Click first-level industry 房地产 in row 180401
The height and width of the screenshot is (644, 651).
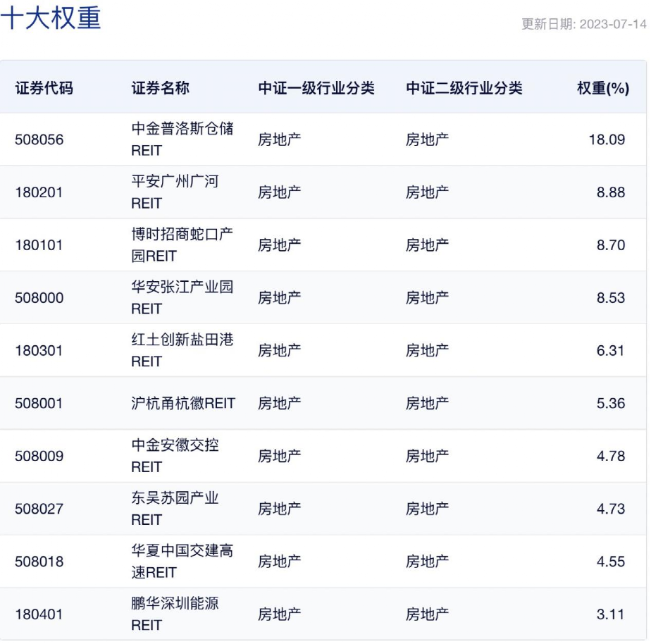point(280,614)
